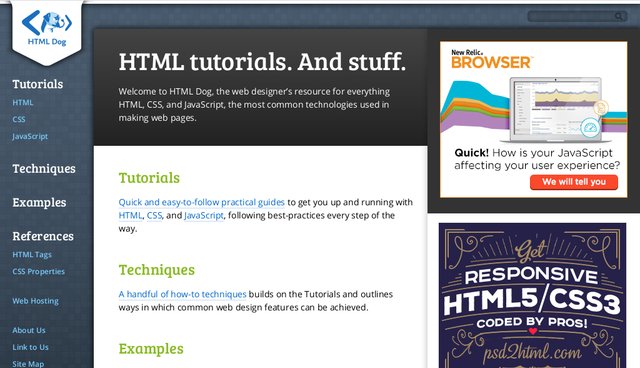This screenshot has width=640, height=368.
Task: Click the 'We will tell you' button
Action: click(574, 182)
